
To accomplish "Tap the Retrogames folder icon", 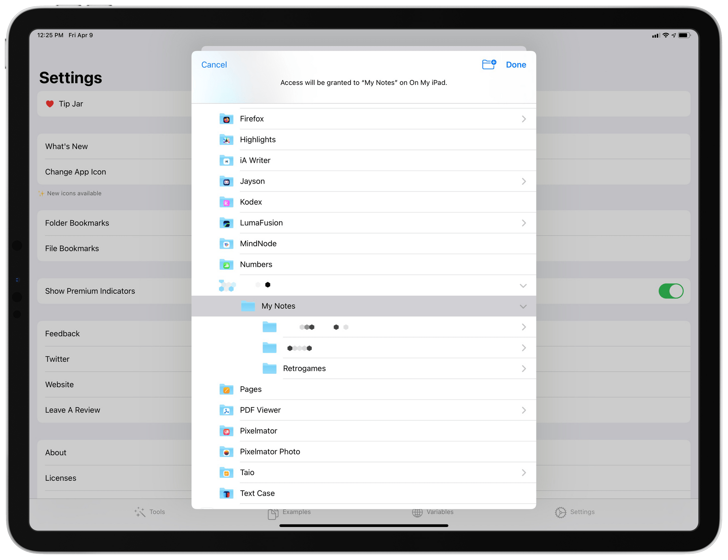I will click(269, 368).
